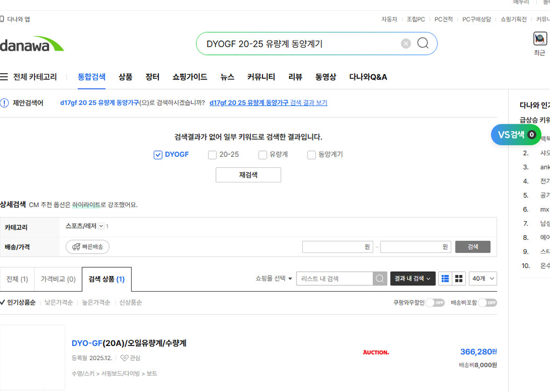Click the AUCTION shop logo
Viewport: 550px width, 392px height.
point(376,352)
